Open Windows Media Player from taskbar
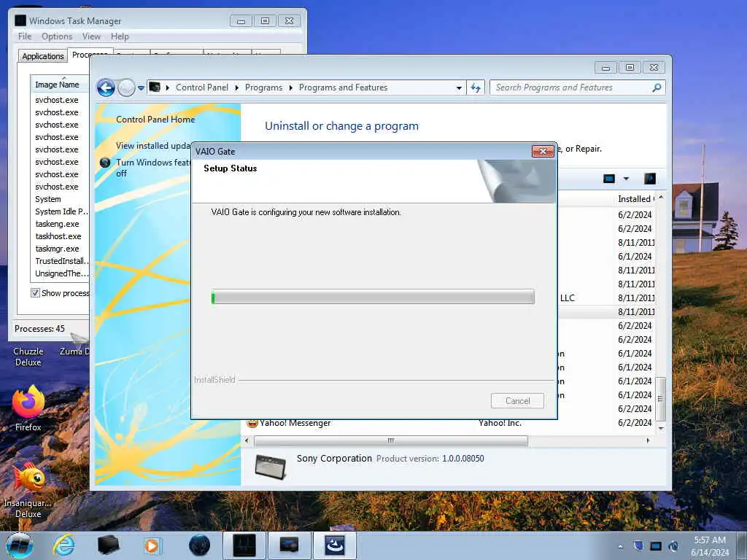This screenshot has width=747, height=560. coord(152,545)
